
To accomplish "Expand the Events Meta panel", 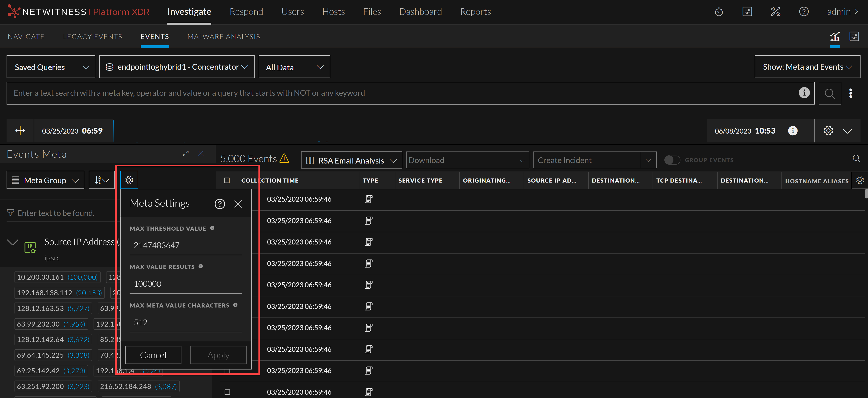I will 186,154.
